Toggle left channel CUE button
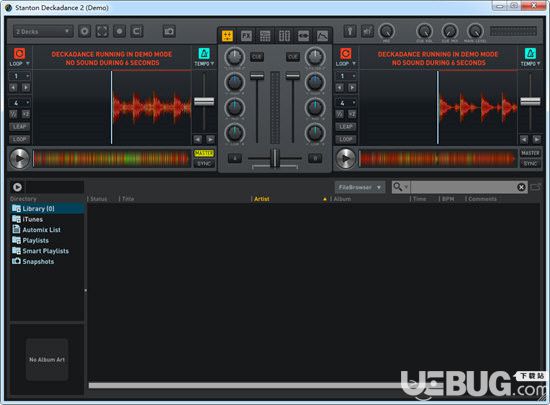550x405 pixels. (x=257, y=57)
